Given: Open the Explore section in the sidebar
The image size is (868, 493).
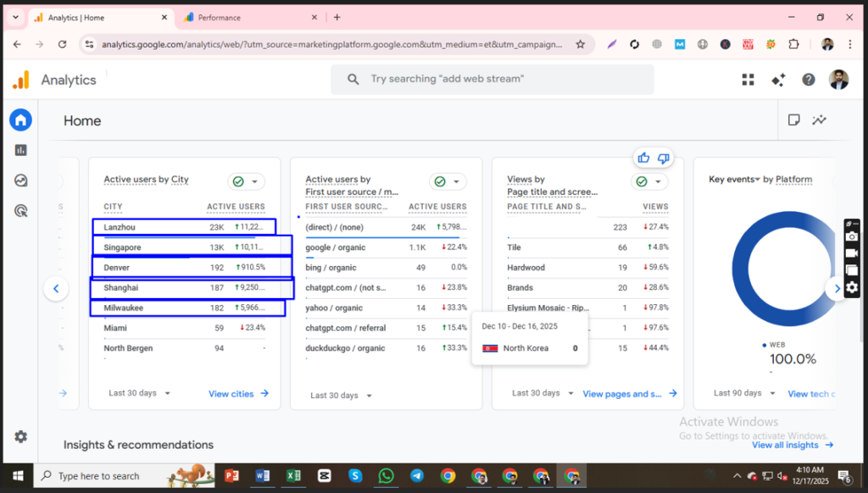Looking at the screenshot, I should (x=20, y=180).
